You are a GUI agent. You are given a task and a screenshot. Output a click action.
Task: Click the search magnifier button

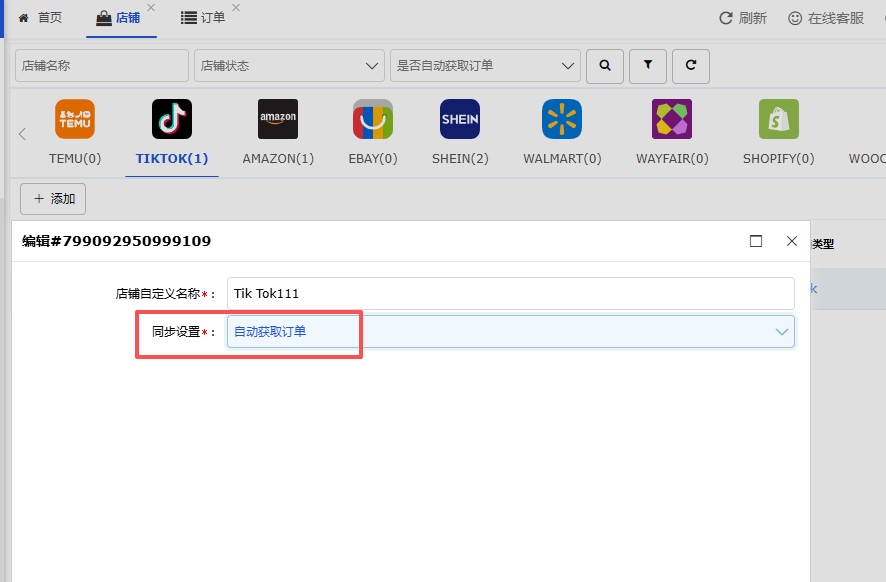605,66
